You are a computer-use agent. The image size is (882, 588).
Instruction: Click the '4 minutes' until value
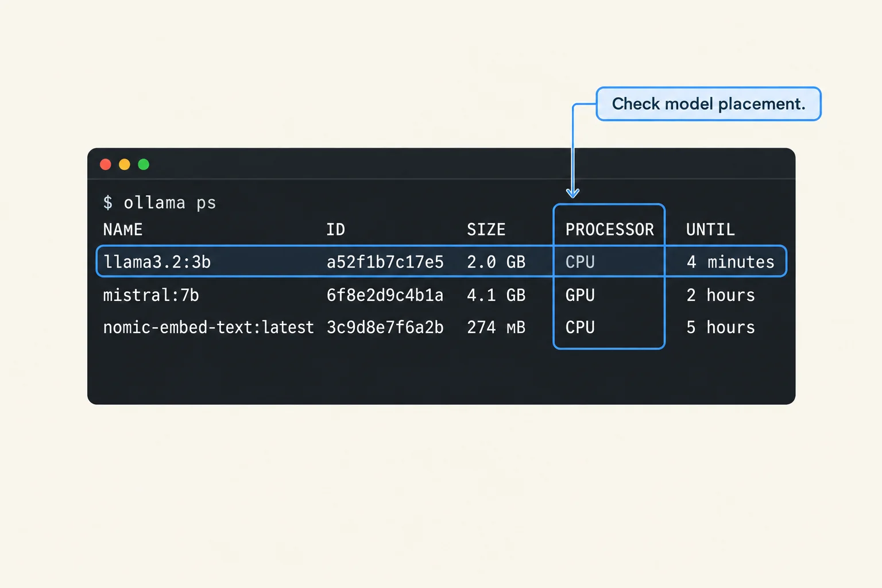click(x=730, y=262)
